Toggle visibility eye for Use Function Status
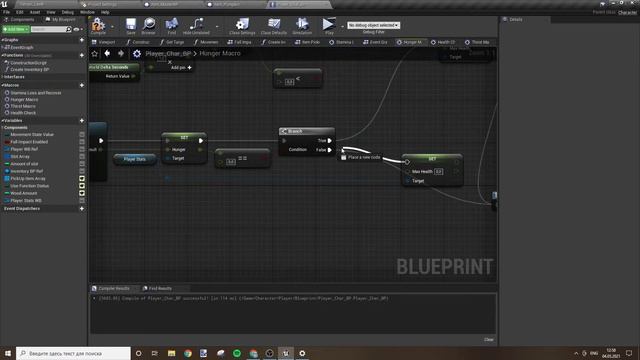The image size is (640, 360). tap(82, 186)
